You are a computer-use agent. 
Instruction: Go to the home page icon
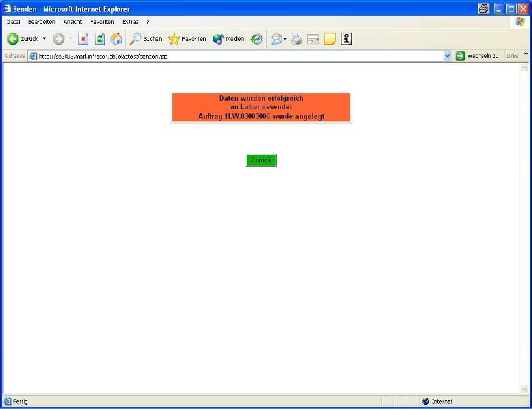click(117, 39)
